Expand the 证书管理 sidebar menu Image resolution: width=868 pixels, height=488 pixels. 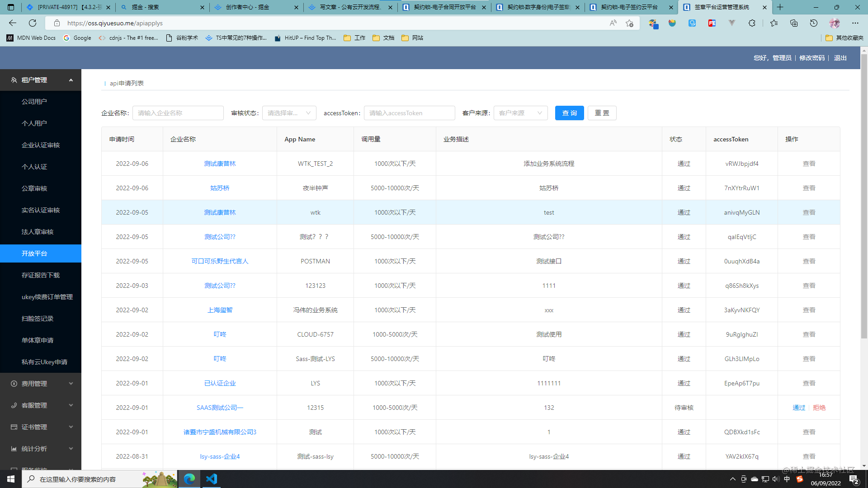click(41, 427)
